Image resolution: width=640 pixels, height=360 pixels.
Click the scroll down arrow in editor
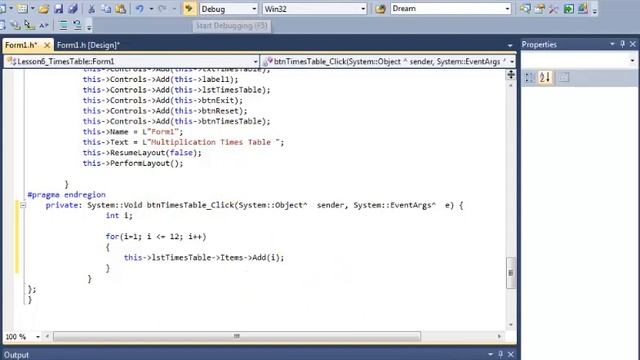click(x=511, y=325)
